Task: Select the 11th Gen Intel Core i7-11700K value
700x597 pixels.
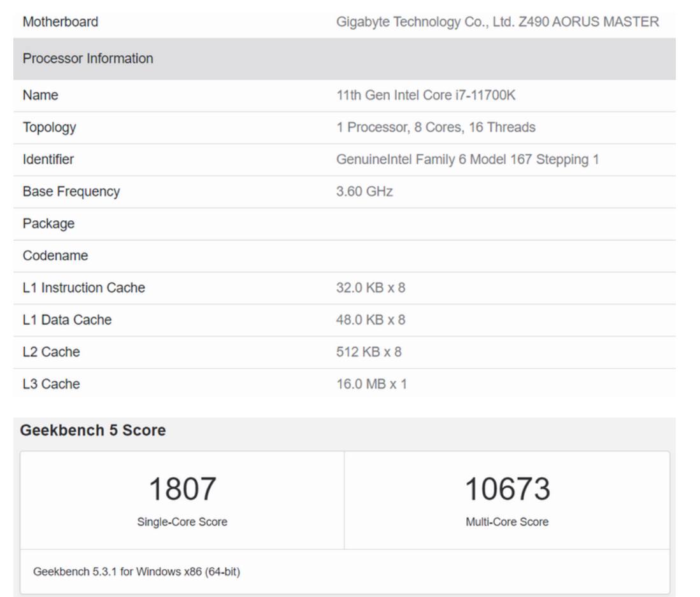Action: coord(425,95)
